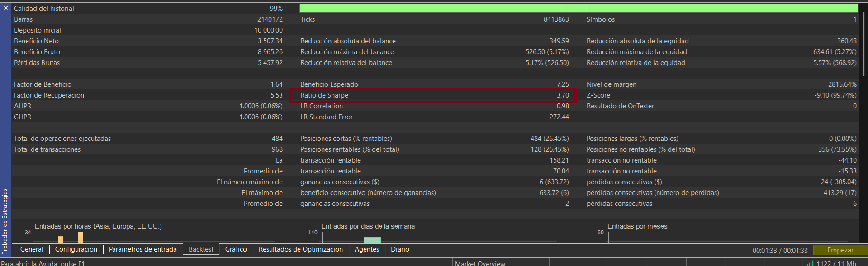Select the Backtest tab
This screenshot has width=868, height=266.
point(201,249)
